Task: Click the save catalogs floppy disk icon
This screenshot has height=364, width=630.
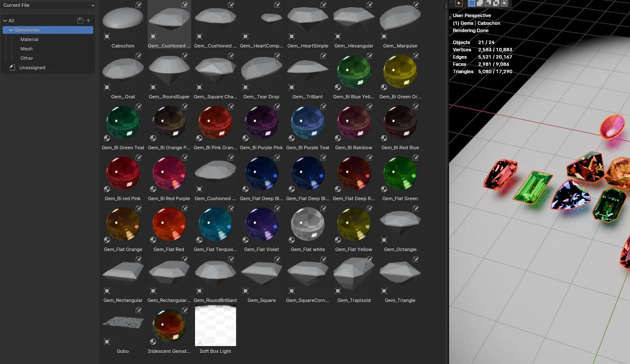Action: click(80, 20)
